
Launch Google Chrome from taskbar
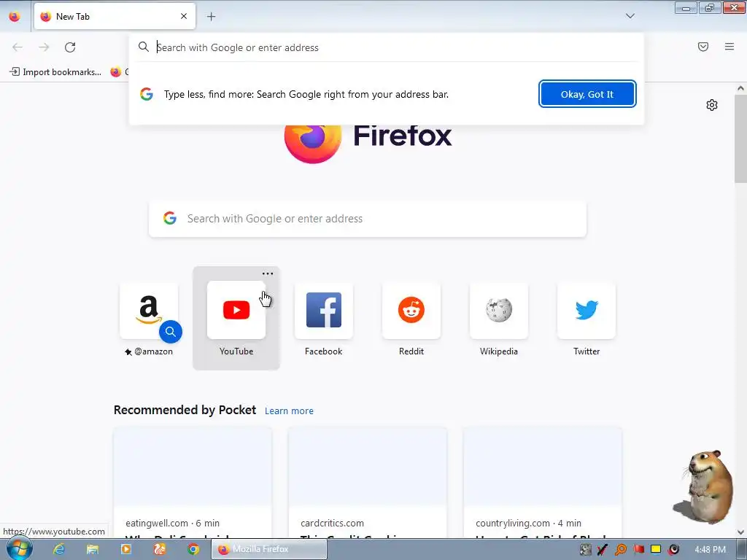click(x=193, y=549)
